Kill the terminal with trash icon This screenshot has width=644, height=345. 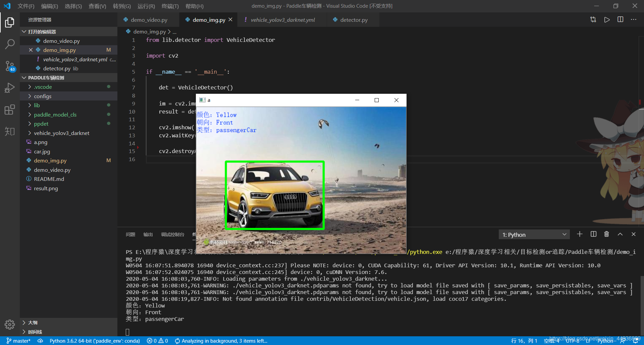click(606, 234)
